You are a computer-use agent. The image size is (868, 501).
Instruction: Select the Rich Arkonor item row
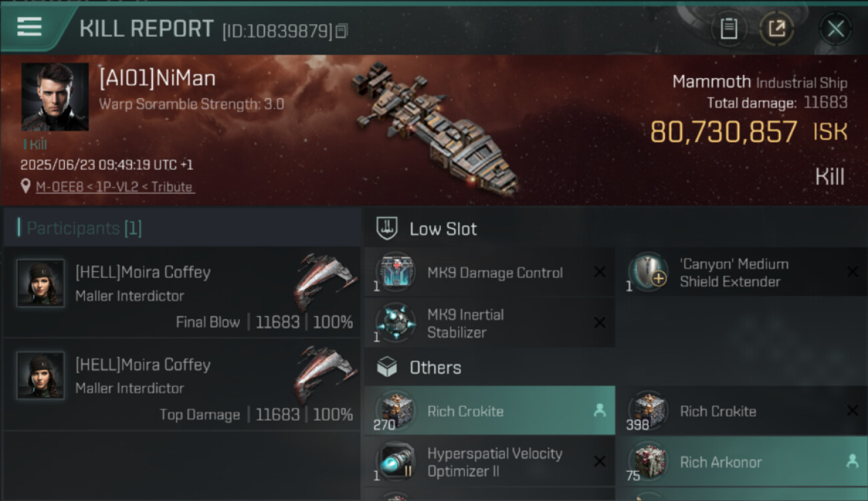(x=741, y=462)
